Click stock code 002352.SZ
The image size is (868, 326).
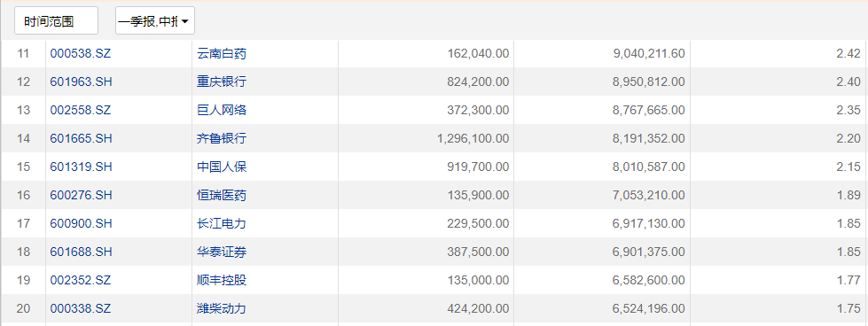tap(81, 280)
